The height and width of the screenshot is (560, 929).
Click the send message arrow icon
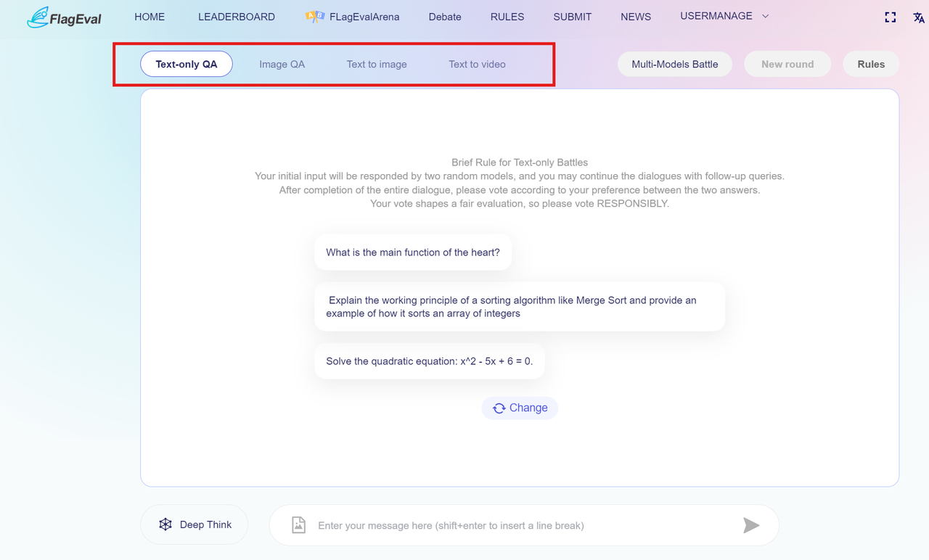click(751, 525)
